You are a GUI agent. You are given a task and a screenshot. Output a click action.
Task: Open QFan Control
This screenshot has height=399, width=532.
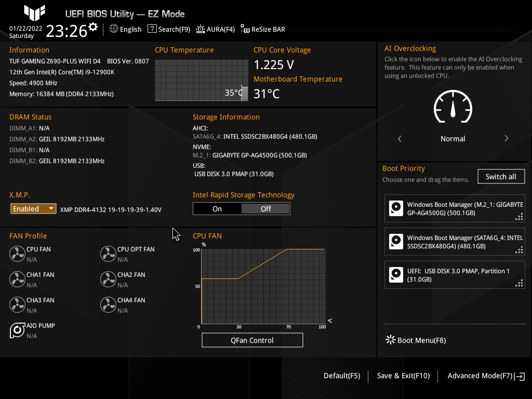pyautogui.click(x=252, y=340)
